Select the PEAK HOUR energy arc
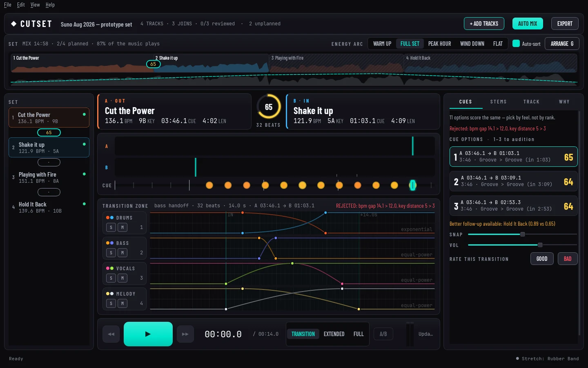Screen dimensions: 588x368 [x=440, y=44]
